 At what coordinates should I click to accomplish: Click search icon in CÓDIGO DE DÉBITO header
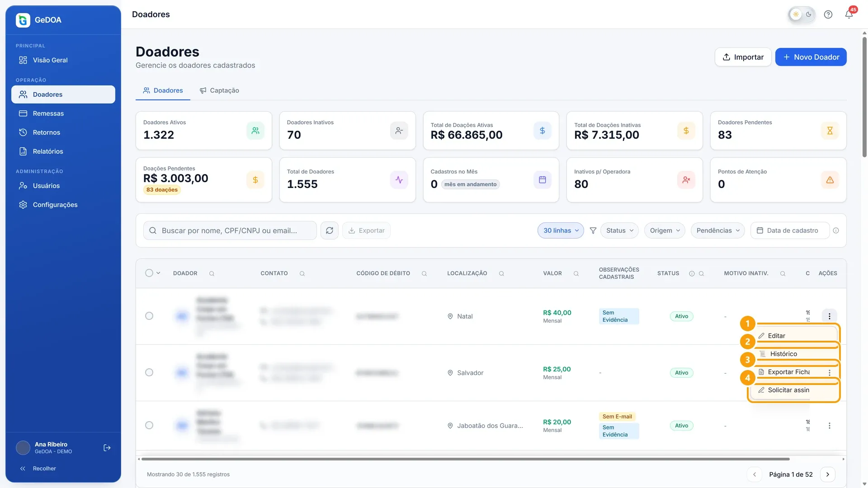tap(424, 273)
